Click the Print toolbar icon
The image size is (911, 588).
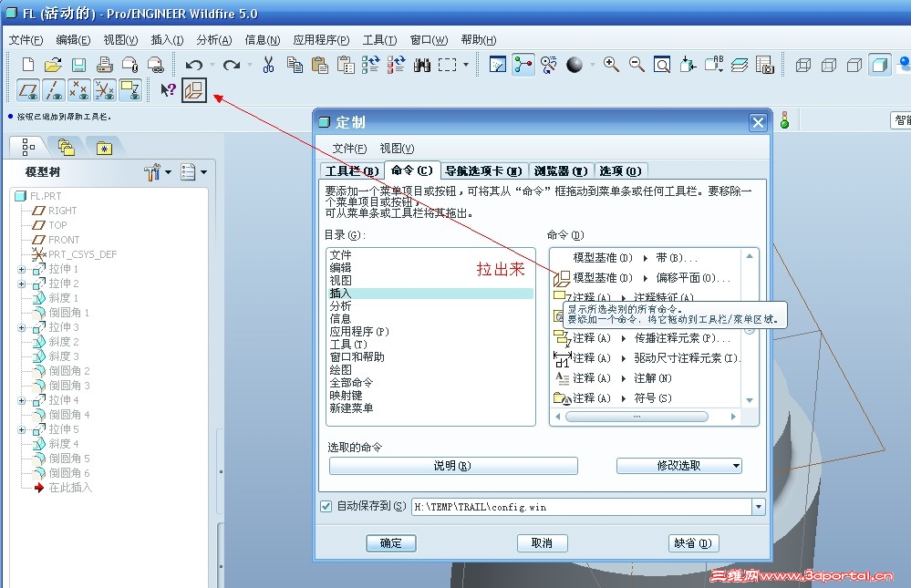coord(105,65)
